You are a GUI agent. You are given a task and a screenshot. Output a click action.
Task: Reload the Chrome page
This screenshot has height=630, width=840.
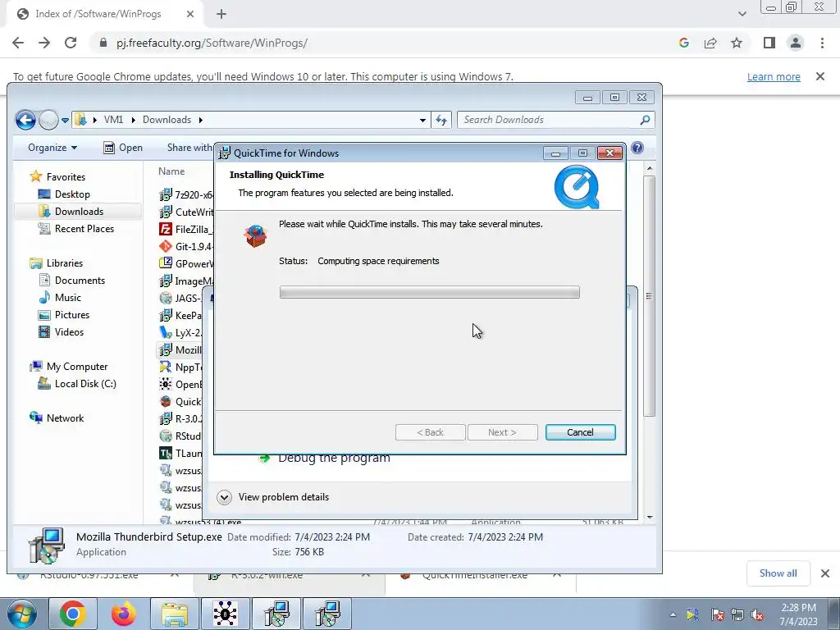[x=71, y=43]
